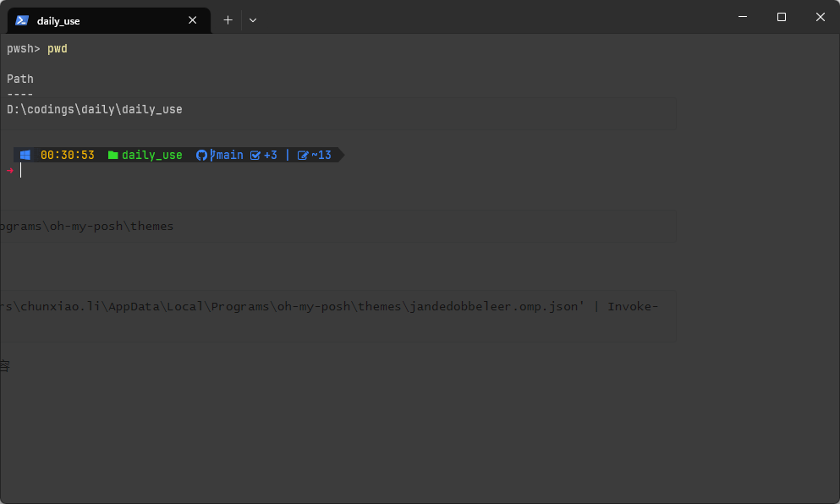Click the daily_use folder name in the prompt
840x504 pixels.
152,156
